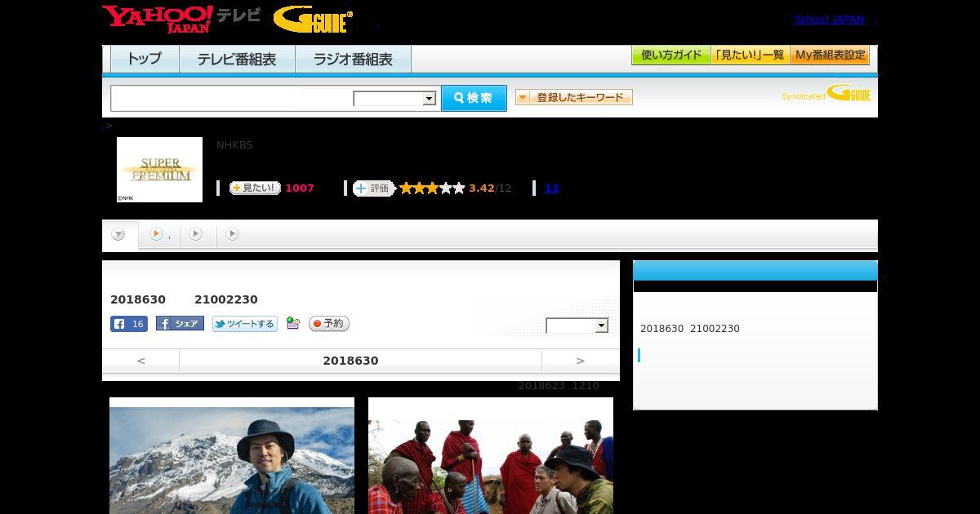Click the blue 検索 search button
This screenshot has width=980, height=514.
point(474,98)
